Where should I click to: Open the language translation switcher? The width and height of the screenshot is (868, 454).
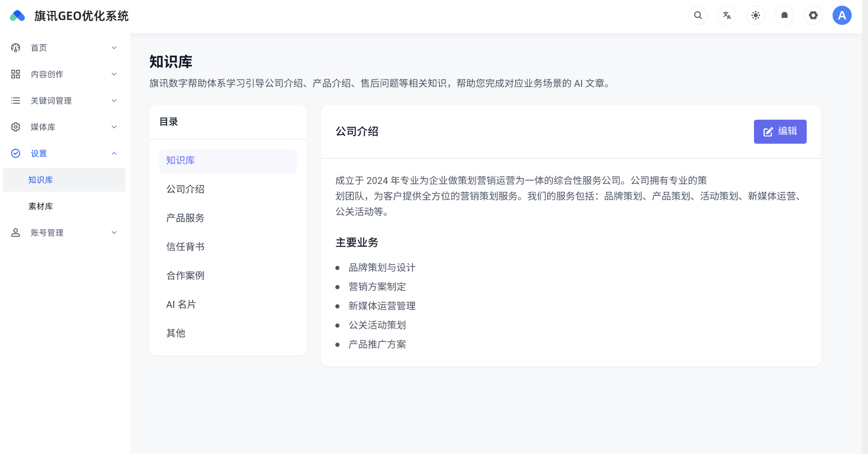point(726,16)
